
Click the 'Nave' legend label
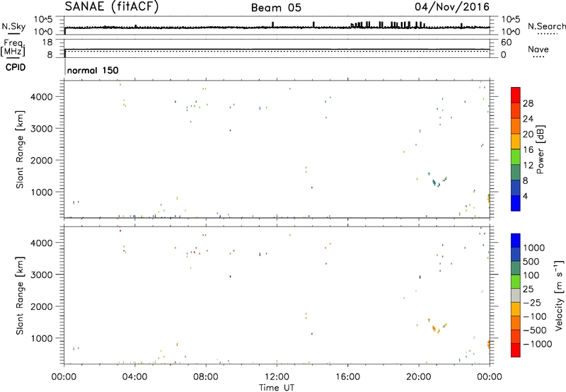(x=538, y=50)
